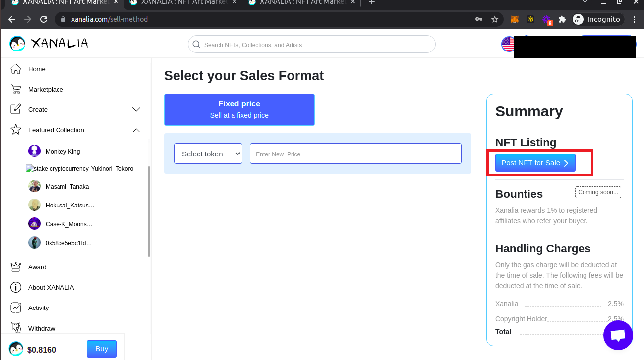Click the $0.8160 price text
This screenshot has height=360, width=644.
42,350
